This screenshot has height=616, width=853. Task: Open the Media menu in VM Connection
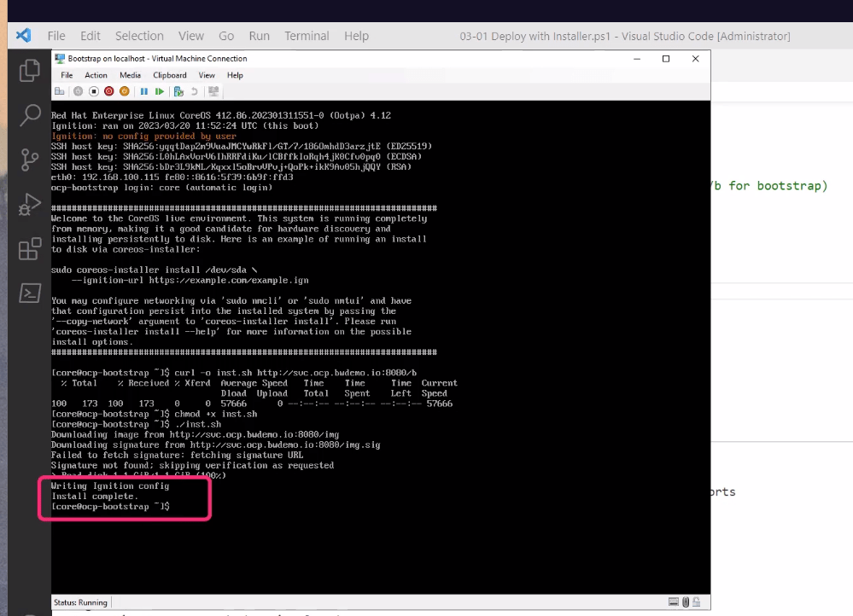point(130,75)
